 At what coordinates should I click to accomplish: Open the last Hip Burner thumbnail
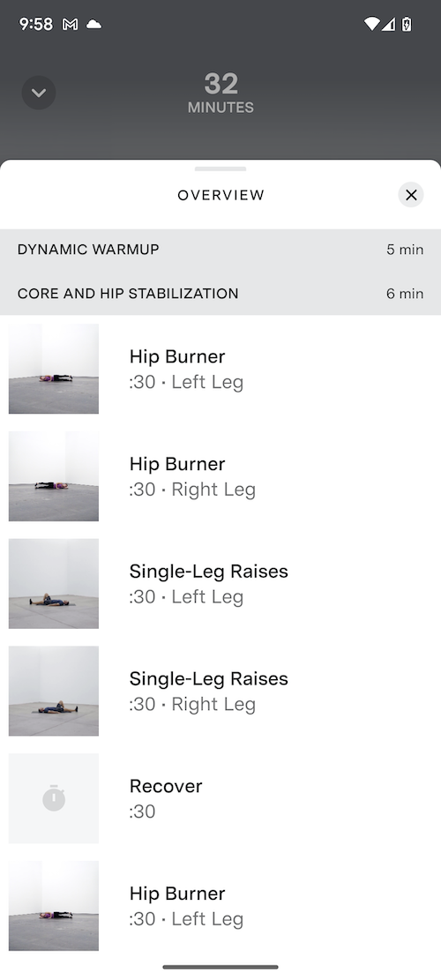tap(54, 906)
